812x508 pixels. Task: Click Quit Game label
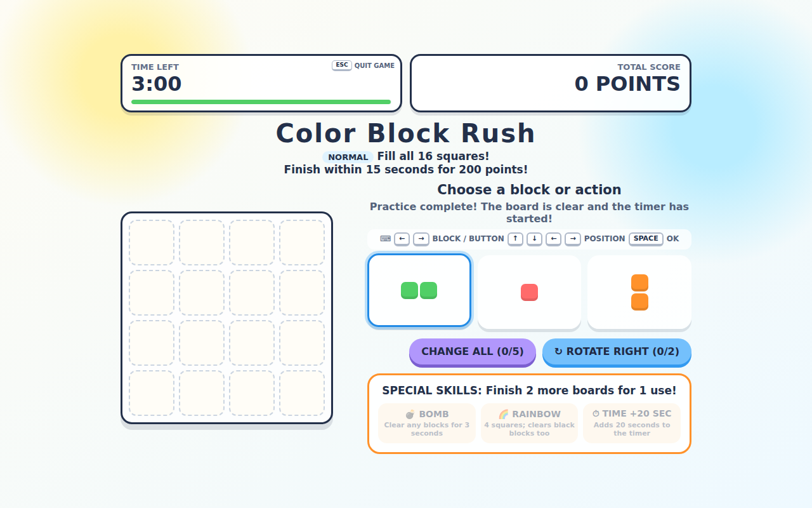coord(374,65)
